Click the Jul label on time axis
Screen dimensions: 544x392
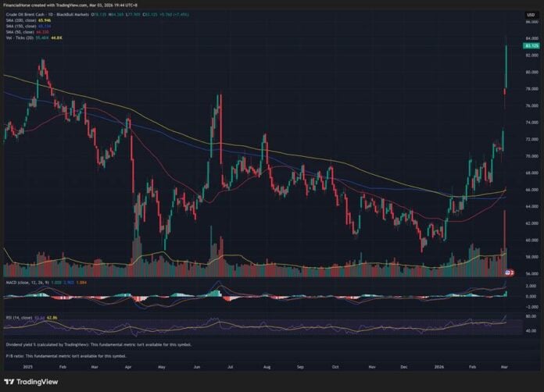[232, 365]
